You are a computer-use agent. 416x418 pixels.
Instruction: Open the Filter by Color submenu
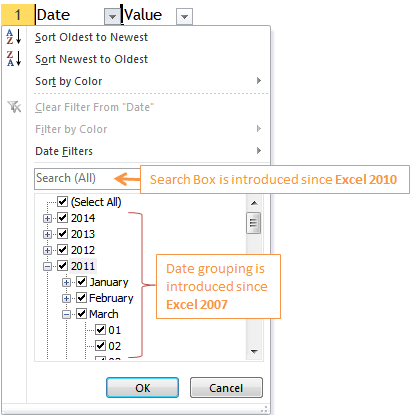click(x=148, y=129)
